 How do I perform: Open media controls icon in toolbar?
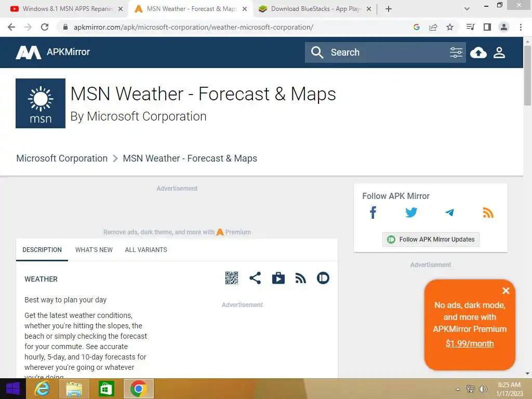tap(470, 27)
